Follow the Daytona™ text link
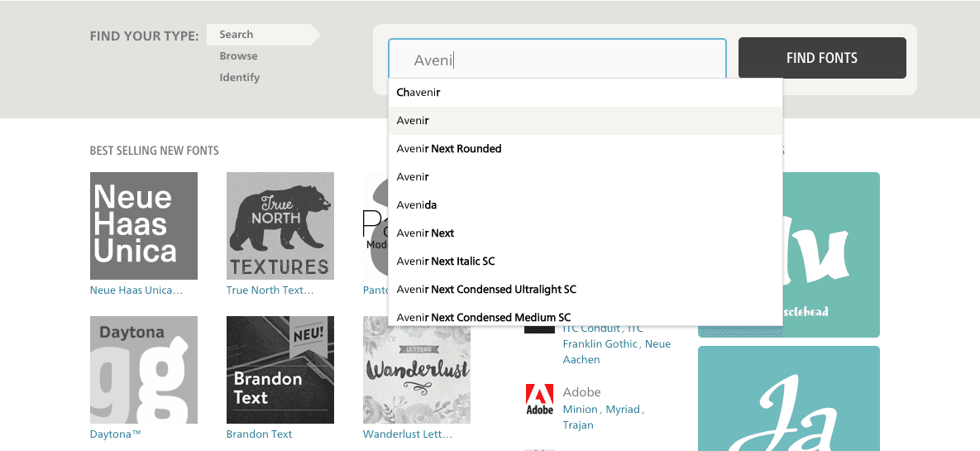 (x=116, y=434)
